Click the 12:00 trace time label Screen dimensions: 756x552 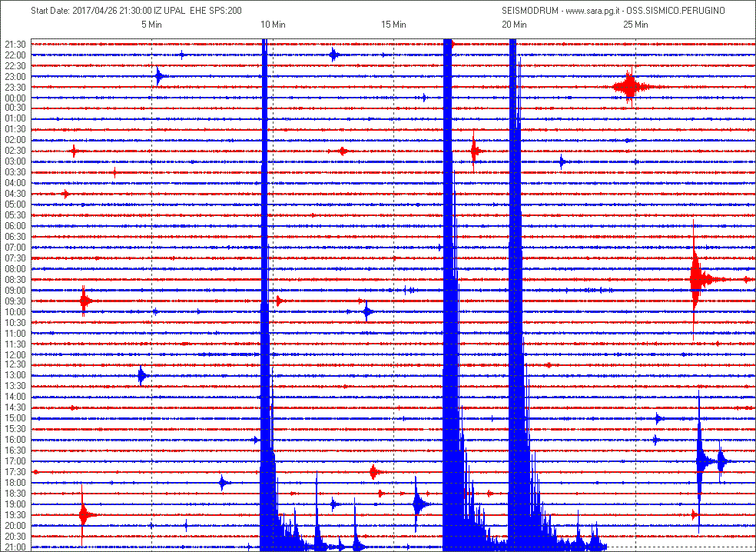pos(15,354)
